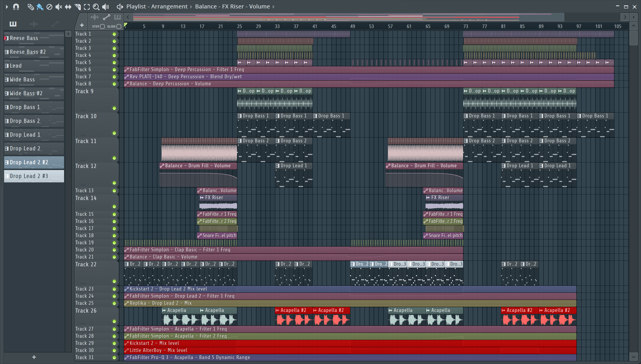This screenshot has height=364, width=641.
Task: Mute Track 5 with its green LED
Action: coord(114,63)
